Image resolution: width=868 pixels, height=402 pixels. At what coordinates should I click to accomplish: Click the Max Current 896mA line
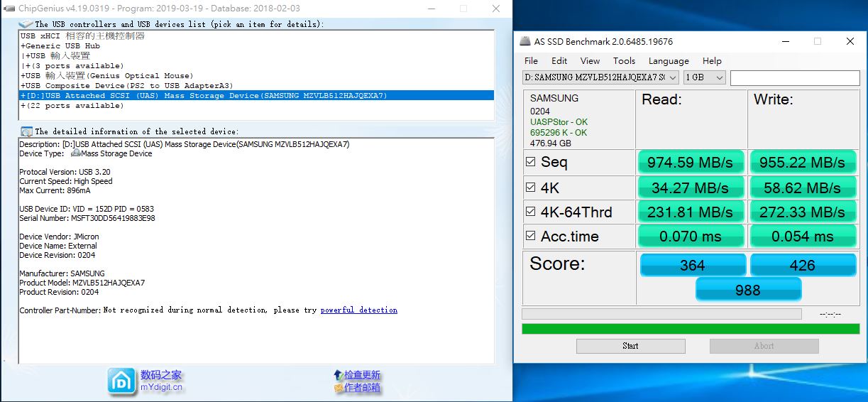[x=55, y=190]
